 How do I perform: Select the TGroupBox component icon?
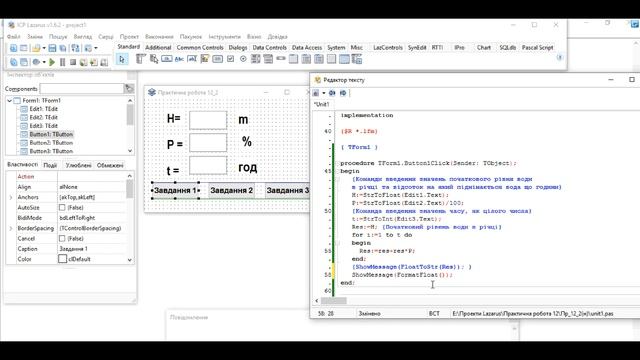tap(293, 59)
